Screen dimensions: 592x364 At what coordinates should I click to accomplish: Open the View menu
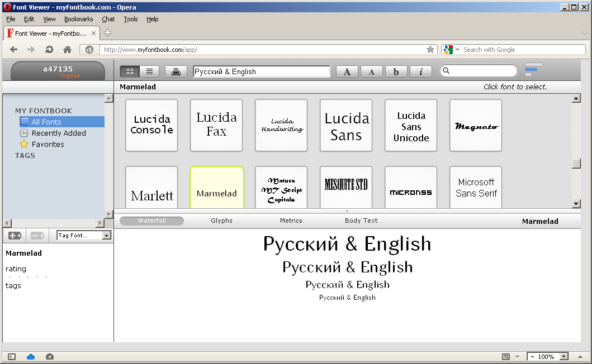[49, 19]
